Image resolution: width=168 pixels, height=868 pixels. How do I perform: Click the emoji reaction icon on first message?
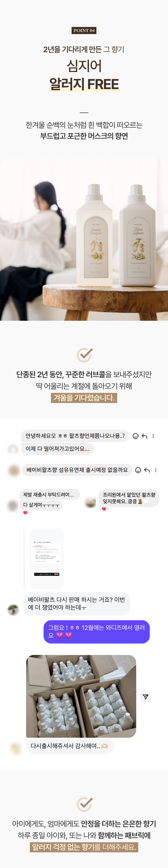[x=135, y=436]
